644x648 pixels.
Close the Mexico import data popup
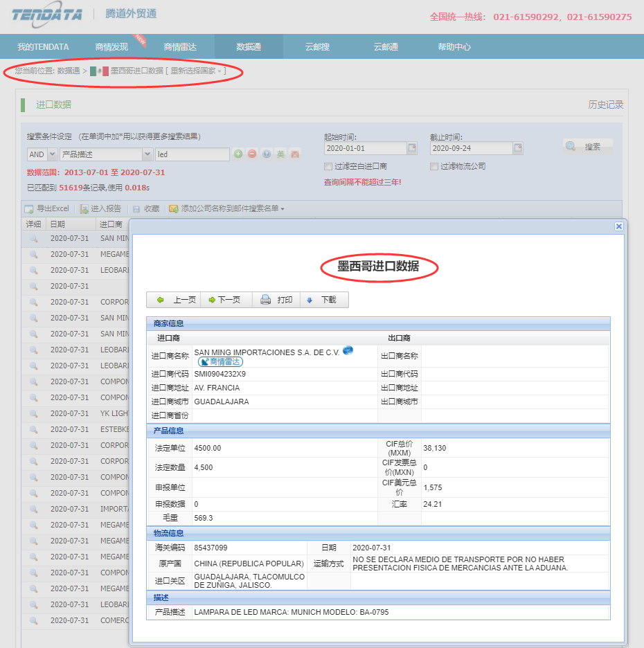click(618, 226)
